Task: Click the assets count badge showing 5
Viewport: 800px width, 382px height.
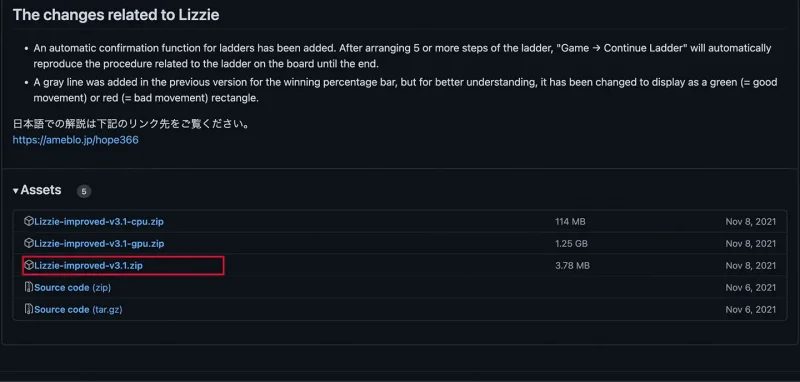Action: pos(84,191)
